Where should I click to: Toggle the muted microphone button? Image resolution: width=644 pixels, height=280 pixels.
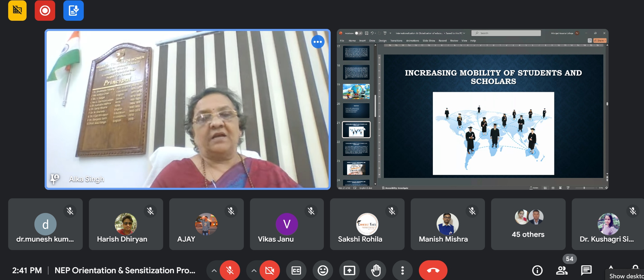[230, 270]
